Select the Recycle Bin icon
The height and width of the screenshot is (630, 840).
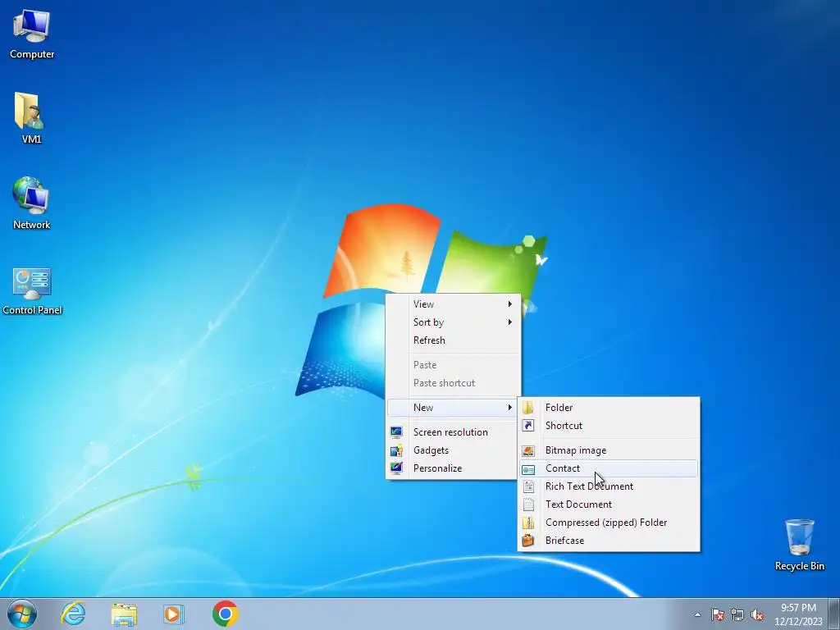click(x=799, y=545)
